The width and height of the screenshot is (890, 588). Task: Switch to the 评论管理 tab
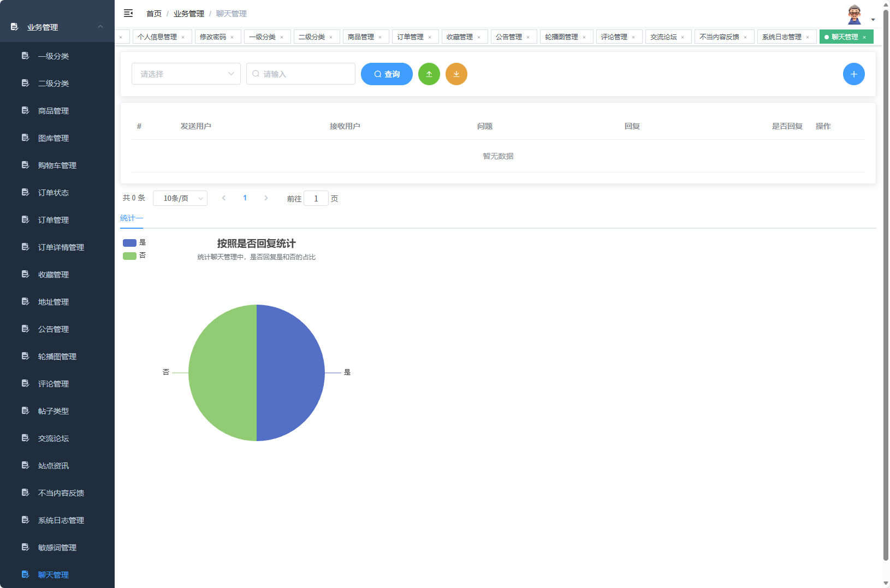coord(614,37)
